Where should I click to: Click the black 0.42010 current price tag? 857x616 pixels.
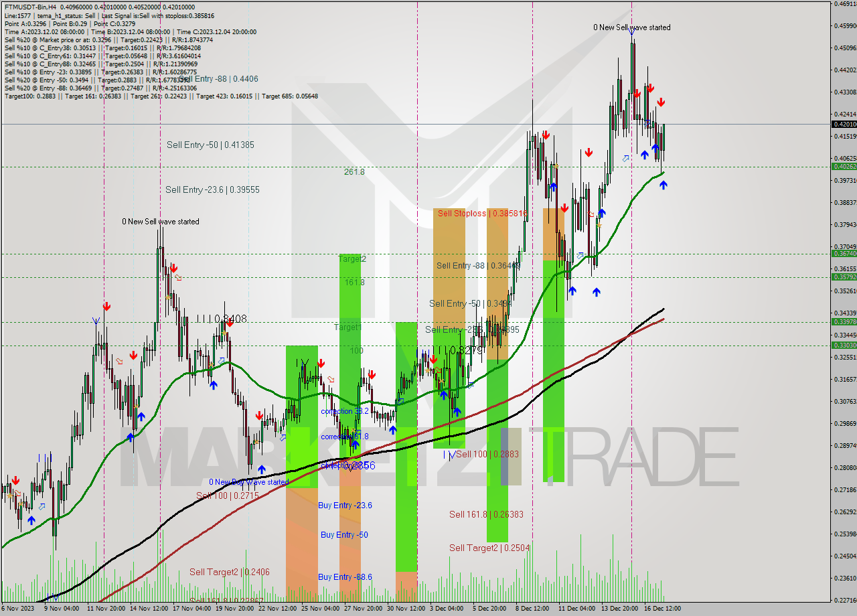pyautogui.click(x=844, y=124)
